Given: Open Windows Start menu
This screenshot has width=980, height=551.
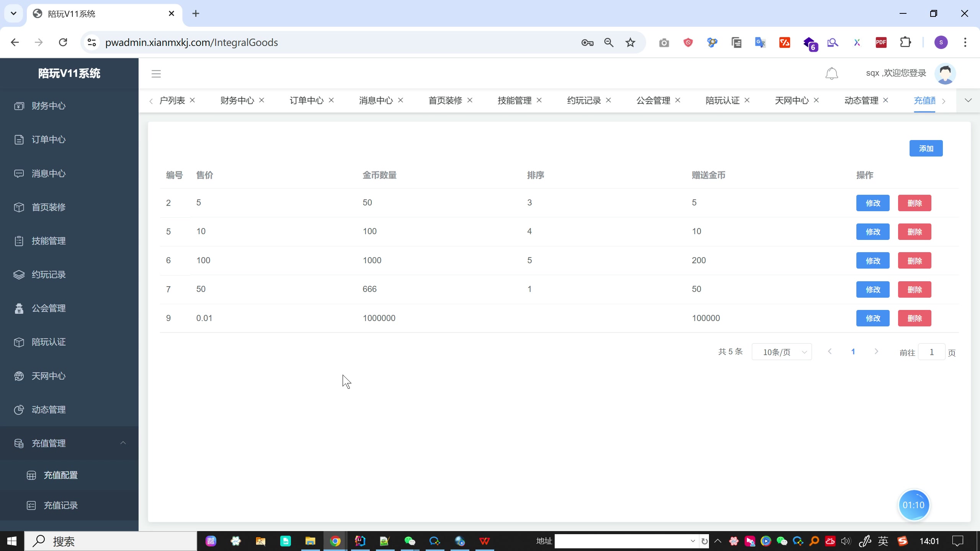Looking at the screenshot, I should click(x=12, y=541).
